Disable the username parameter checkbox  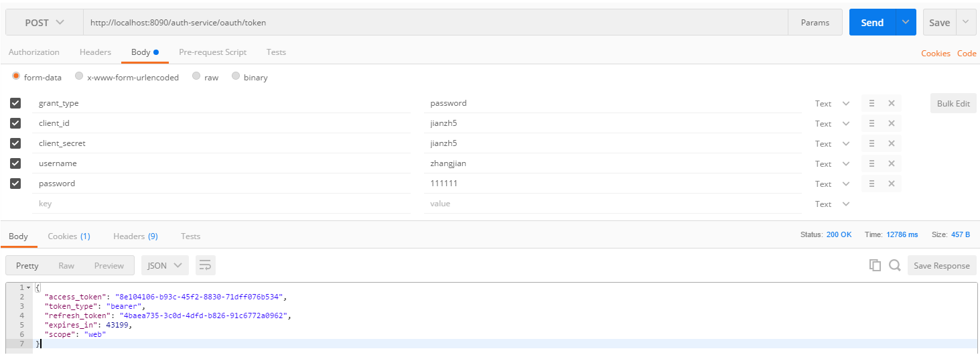pos(15,163)
